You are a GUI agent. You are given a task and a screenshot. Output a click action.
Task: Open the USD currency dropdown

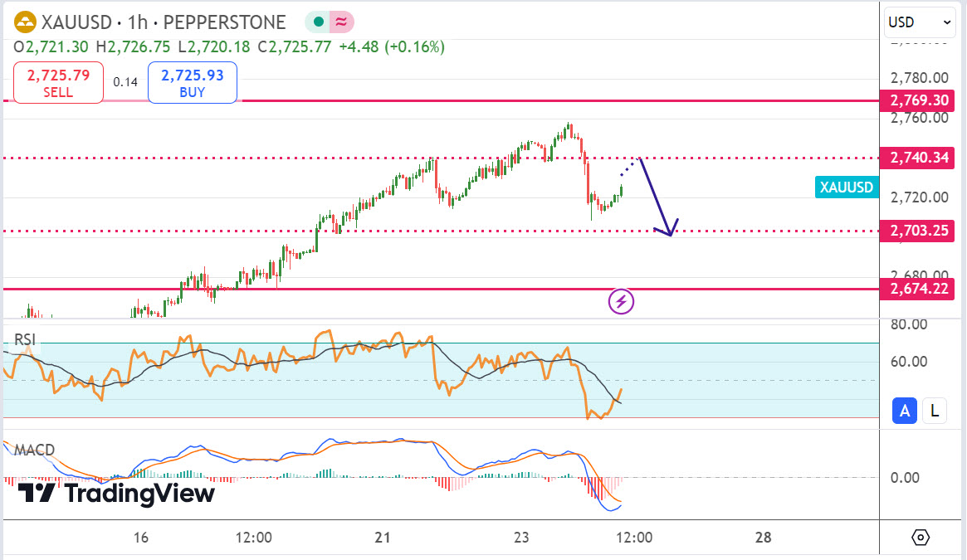pos(921,22)
